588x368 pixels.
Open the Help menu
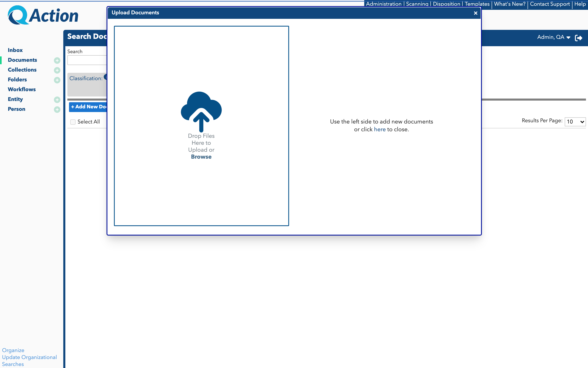(580, 4)
